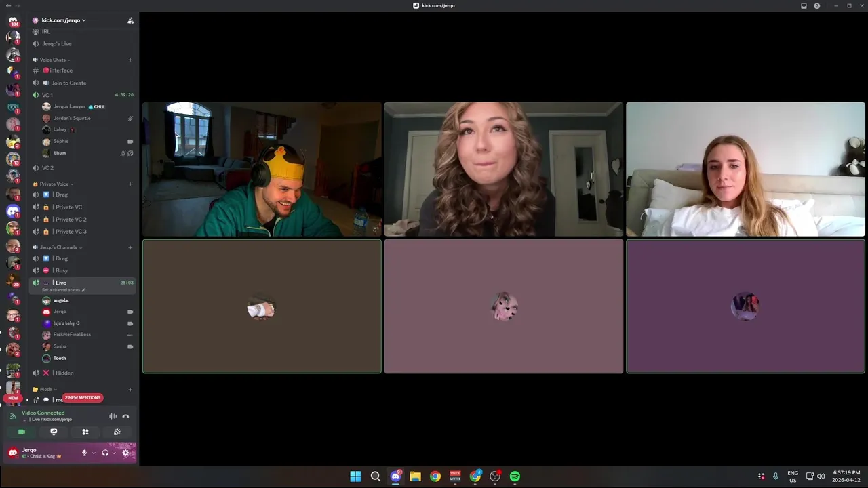Screen dimensions: 868x488
Task: Open the Jerqo's Live stage channel
Action: click(x=83, y=43)
